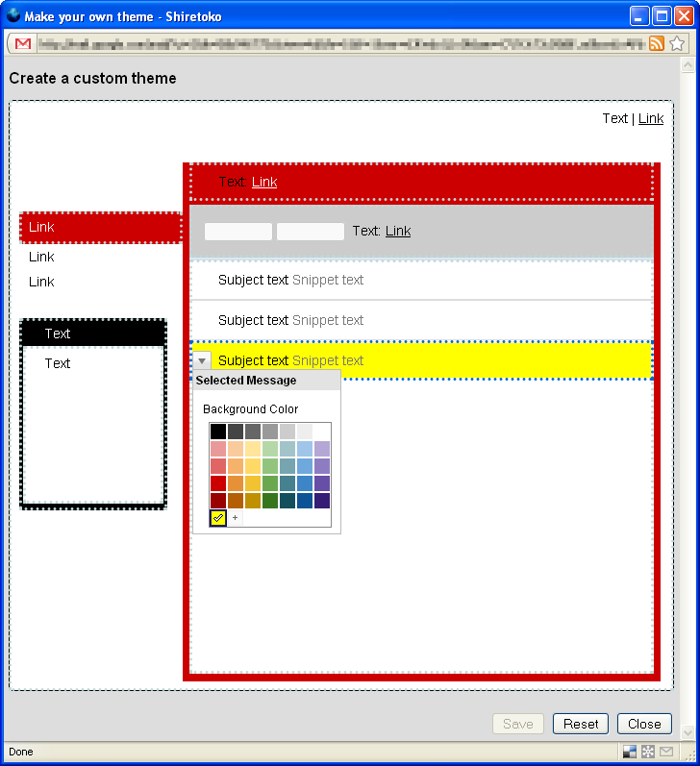Select the highlighted red Link in sidebar
Viewport: 700px width, 766px height.
click(x=41, y=227)
